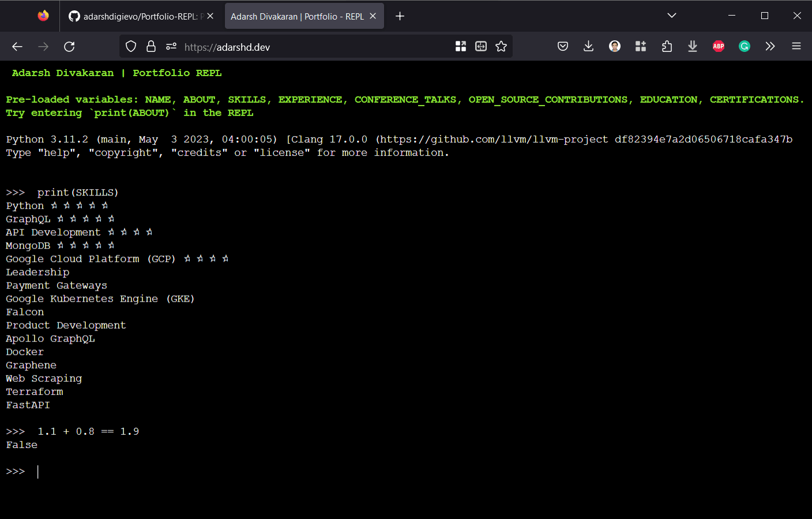812x519 pixels.
Task: Click the 'Terraform' skill line
Action: [x=35, y=392]
